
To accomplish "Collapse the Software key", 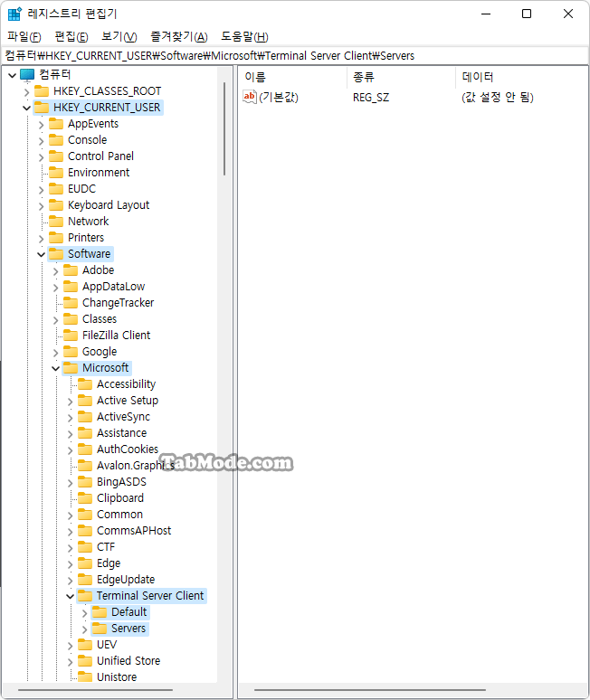I will [x=41, y=254].
